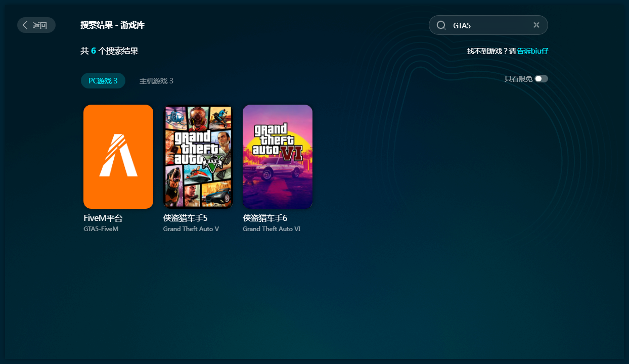Open the Grand Theft Auto V cover
629x364 pixels.
(198, 157)
